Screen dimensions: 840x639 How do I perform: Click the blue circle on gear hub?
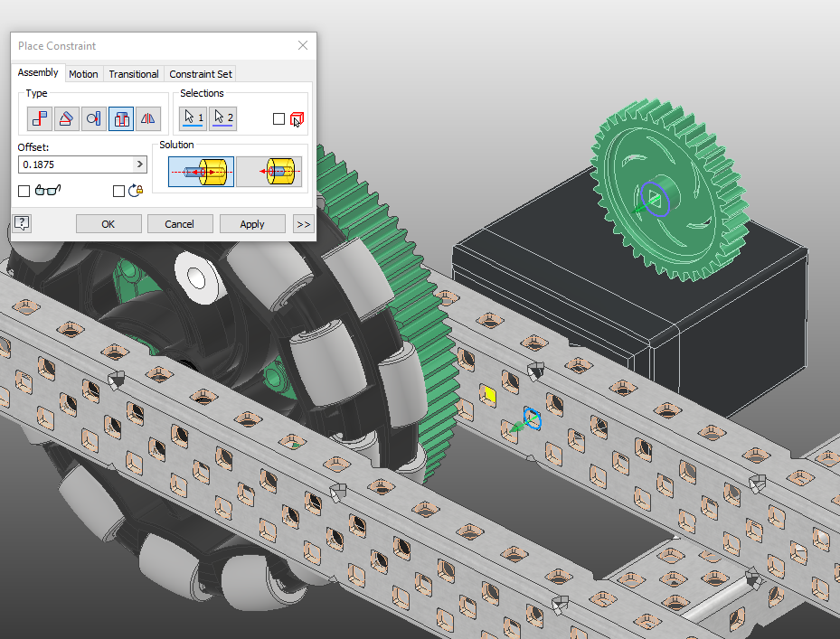(656, 199)
